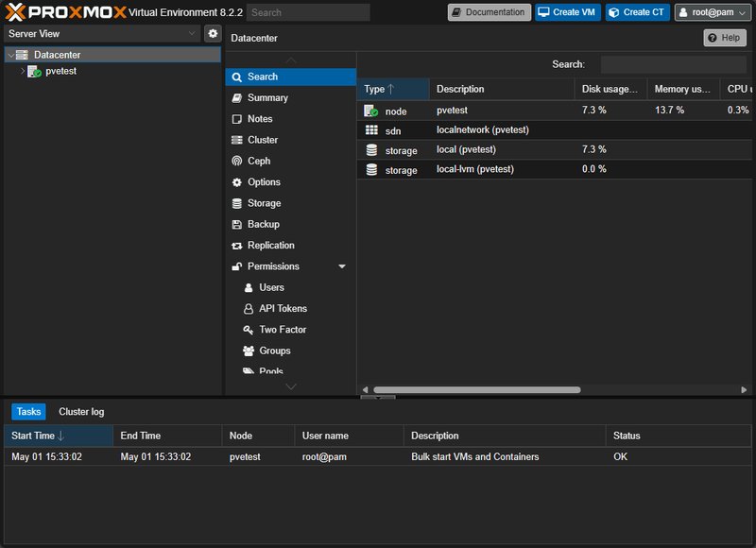The height and width of the screenshot is (548, 756).
Task: Click the horizontal scrollbar in results grid
Action: [x=477, y=390]
